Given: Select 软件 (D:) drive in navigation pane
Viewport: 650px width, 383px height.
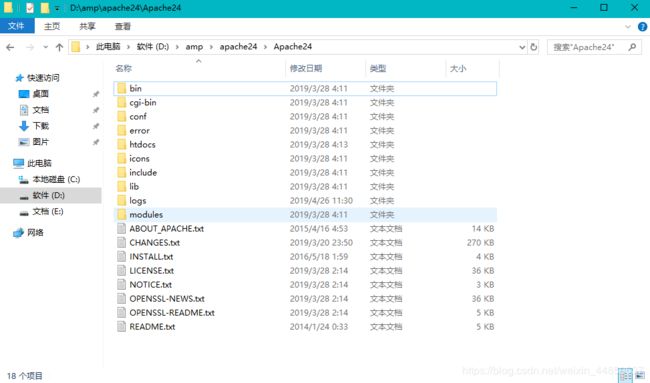Looking at the screenshot, I should point(48,196).
